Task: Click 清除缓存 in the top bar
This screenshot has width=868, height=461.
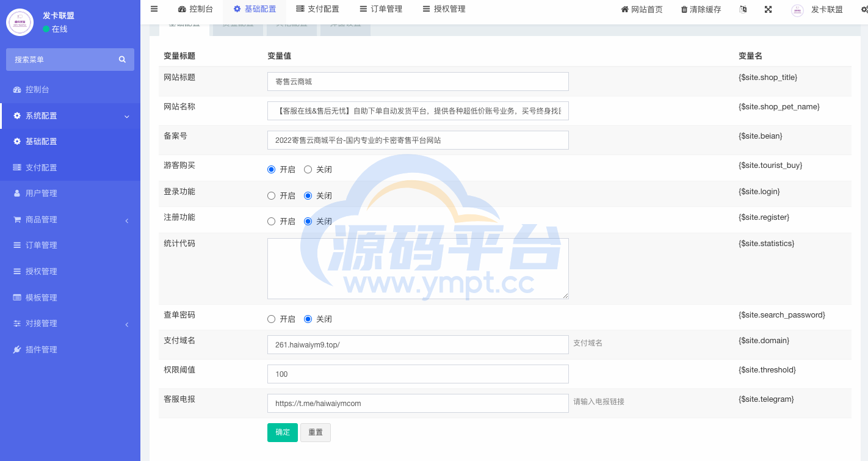Action: point(701,9)
